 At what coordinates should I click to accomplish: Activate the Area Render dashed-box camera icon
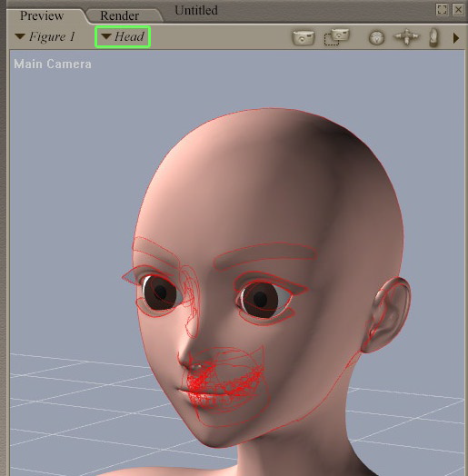point(337,37)
